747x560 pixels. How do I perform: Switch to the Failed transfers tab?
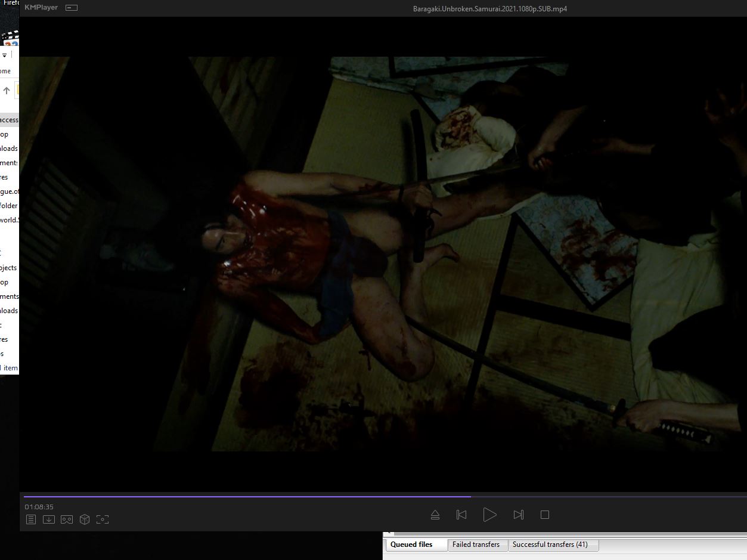[476, 544]
